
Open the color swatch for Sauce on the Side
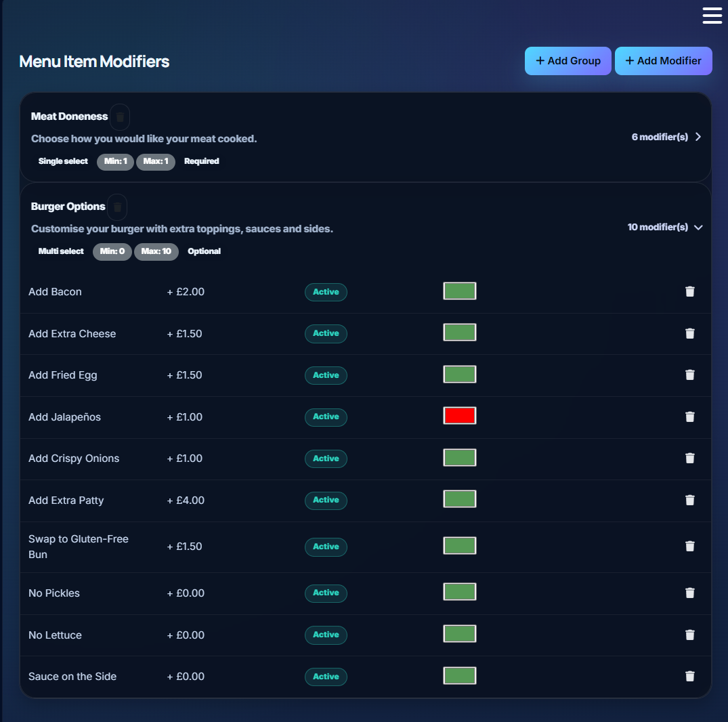[x=460, y=675]
